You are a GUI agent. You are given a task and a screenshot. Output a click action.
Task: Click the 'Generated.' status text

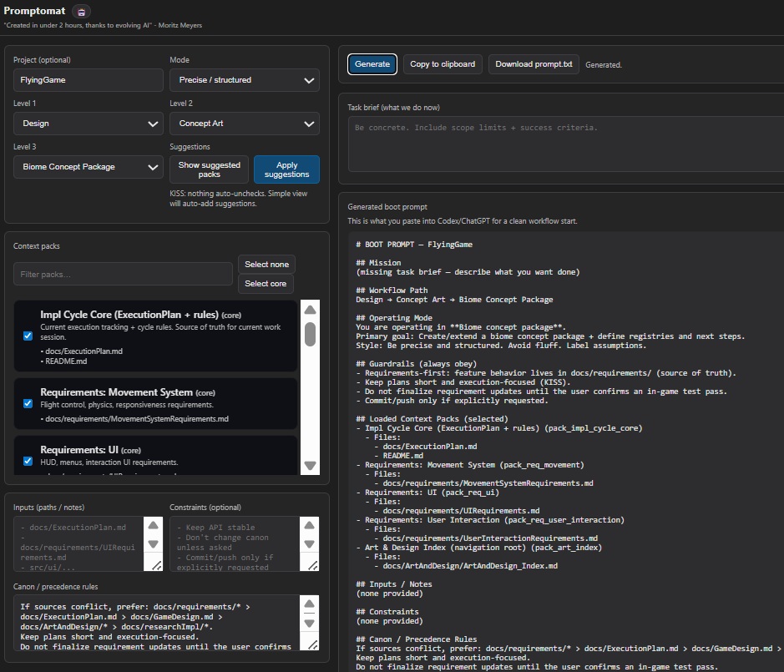604,65
